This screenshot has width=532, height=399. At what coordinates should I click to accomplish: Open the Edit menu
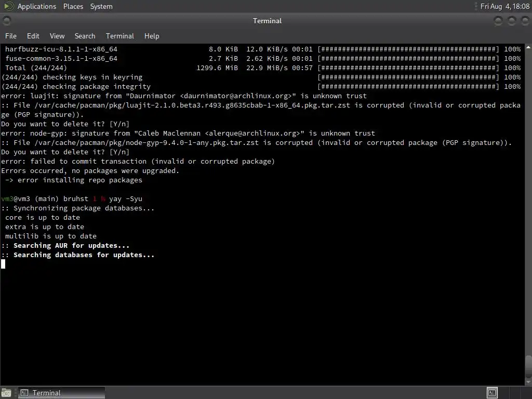(33, 36)
